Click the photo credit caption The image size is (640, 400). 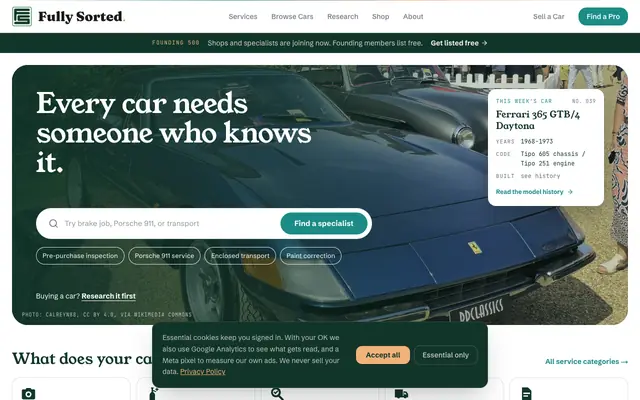tap(107, 315)
